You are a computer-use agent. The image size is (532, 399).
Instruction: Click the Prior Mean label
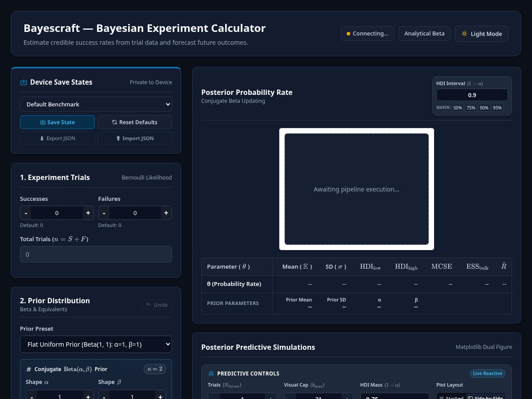[x=299, y=300]
